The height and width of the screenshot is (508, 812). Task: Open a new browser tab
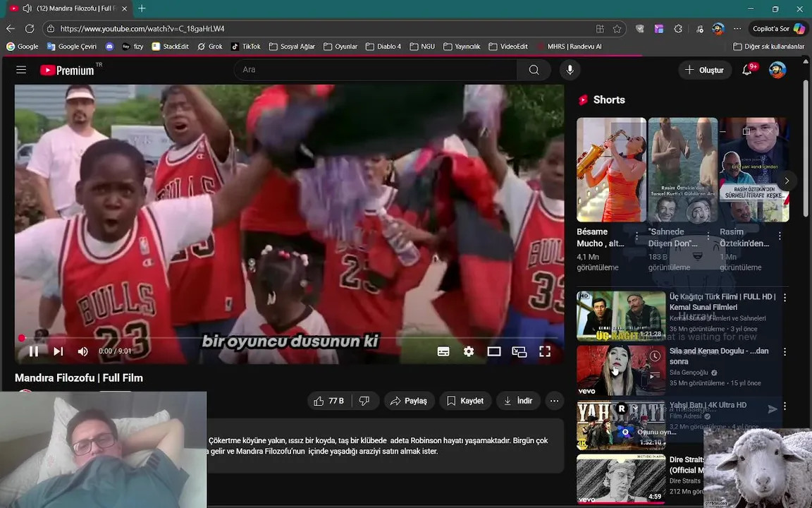pos(142,8)
